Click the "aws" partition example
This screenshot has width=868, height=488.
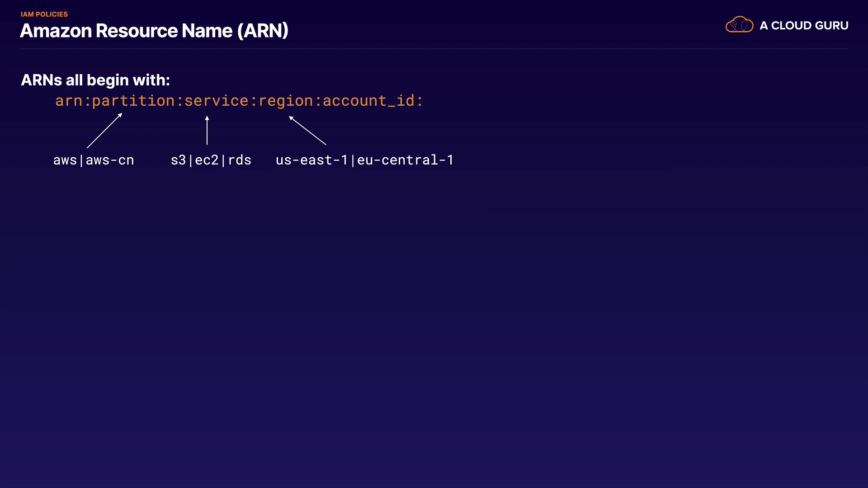[65, 160]
